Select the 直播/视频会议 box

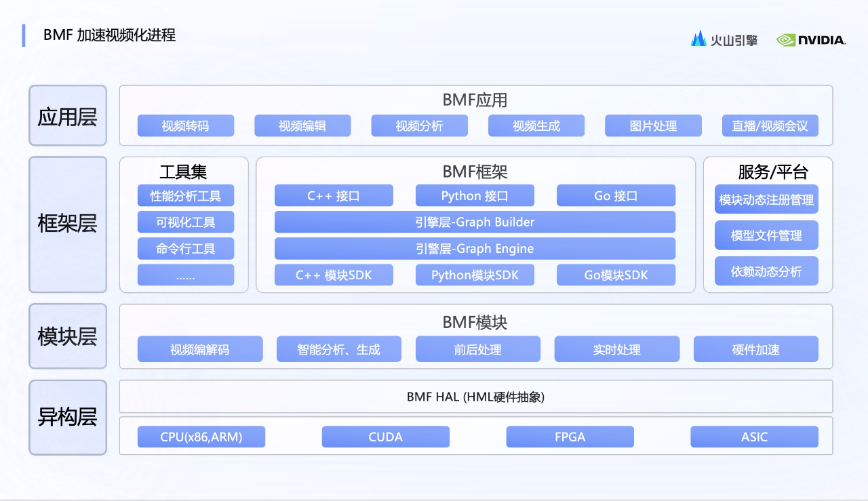pyautogui.click(x=770, y=126)
